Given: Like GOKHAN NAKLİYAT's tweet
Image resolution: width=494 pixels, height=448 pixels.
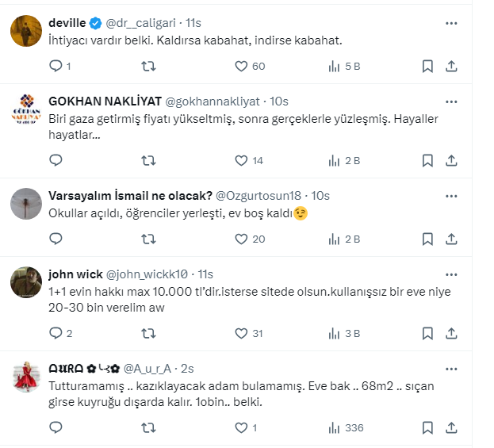Looking at the screenshot, I should [243, 160].
